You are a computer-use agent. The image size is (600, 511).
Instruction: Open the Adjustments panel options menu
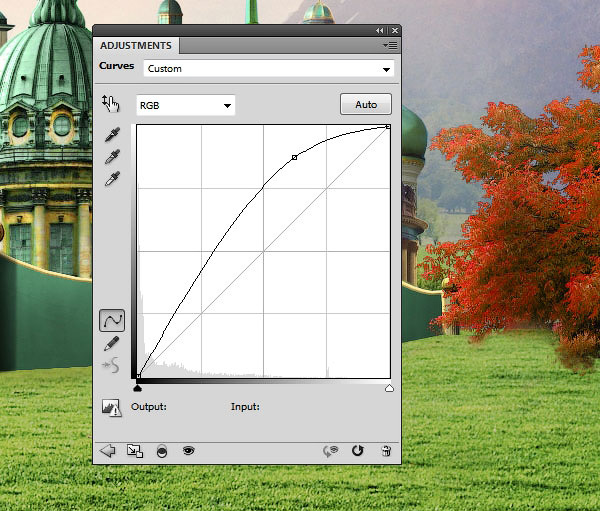389,46
